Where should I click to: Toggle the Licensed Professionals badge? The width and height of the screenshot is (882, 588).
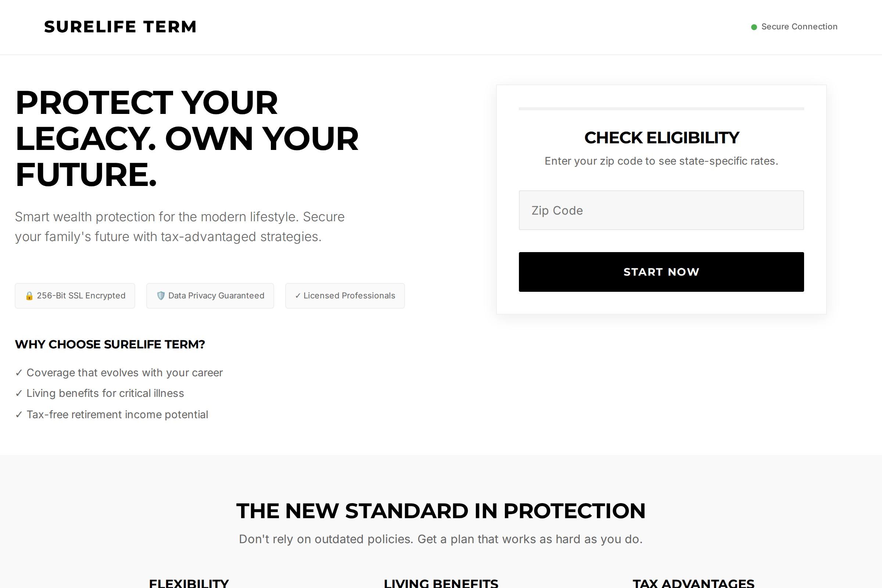click(x=345, y=295)
